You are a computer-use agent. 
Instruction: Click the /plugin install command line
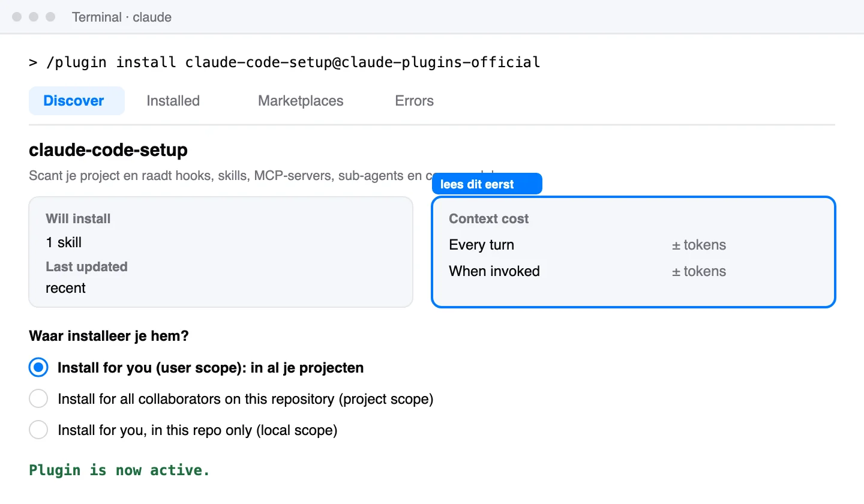[x=284, y=62]
